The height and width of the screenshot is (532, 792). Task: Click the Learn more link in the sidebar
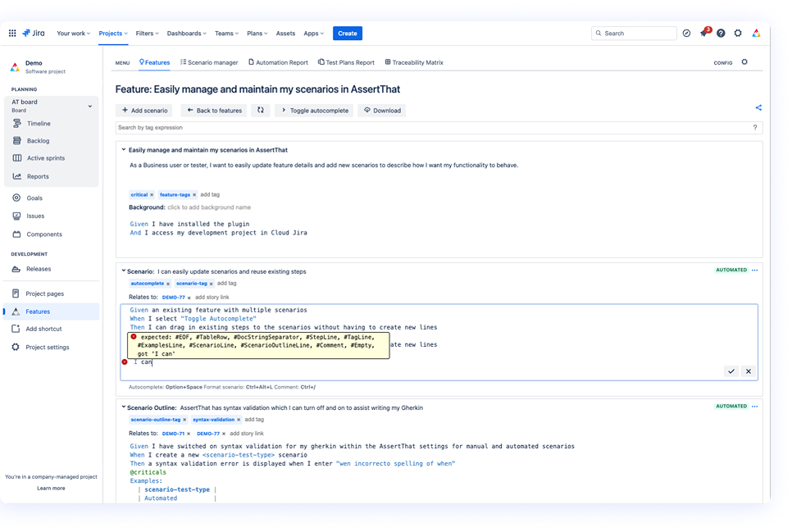[x=51, y=488]
